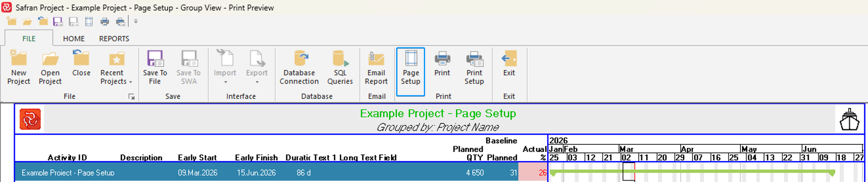Expand the Export dropdown menu

click(x=257, y=77)
